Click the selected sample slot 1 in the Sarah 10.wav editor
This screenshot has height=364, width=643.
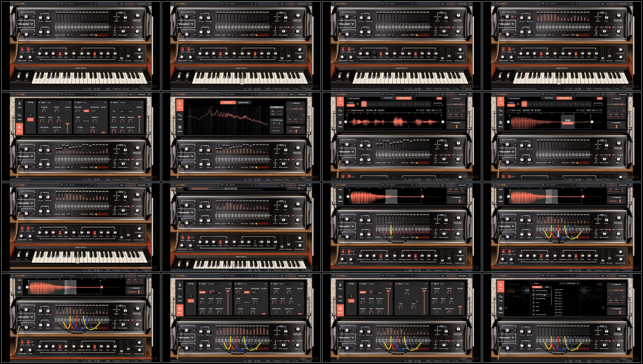[524, 104]
